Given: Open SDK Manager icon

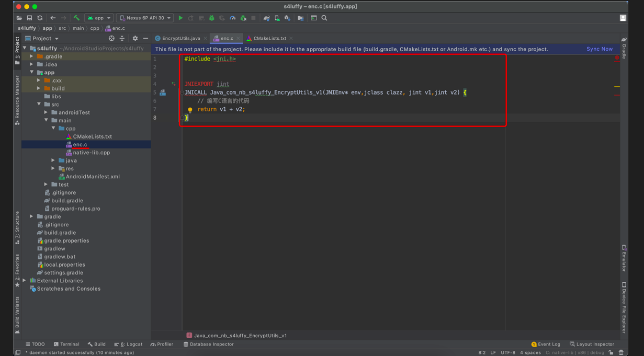Looking at the screenshot, I should [x=287, y=18].
